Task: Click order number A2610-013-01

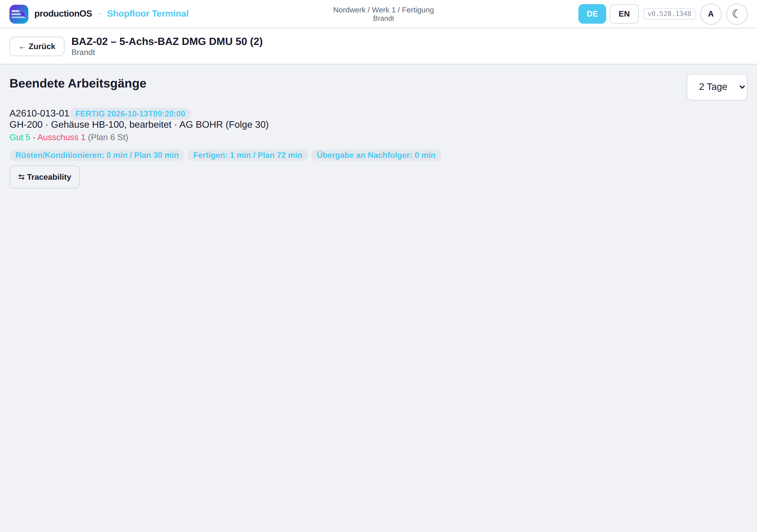Action: pyautogui.click(x=39, y=113)
